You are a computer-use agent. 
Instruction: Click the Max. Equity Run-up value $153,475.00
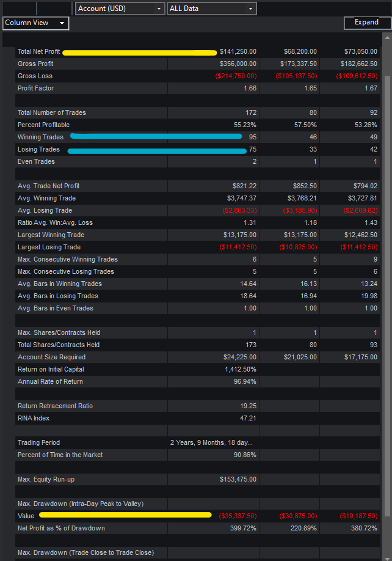[x=238, y=480]
